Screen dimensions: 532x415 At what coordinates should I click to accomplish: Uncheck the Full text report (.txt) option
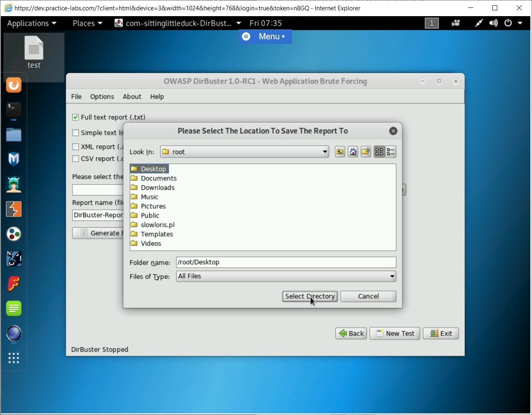75,117
